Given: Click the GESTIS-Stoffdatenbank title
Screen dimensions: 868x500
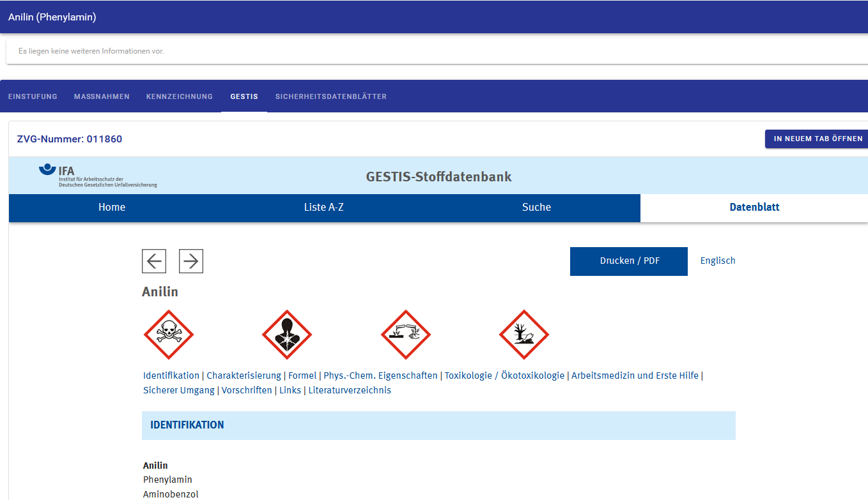Looking at the screenshot, I should [438, 177].
